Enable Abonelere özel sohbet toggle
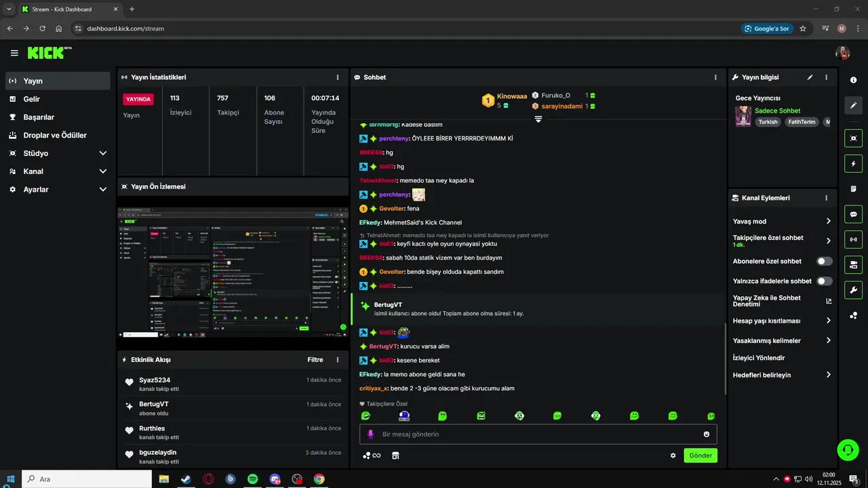This screenshot has width=868, height=488. click(824, 261)
